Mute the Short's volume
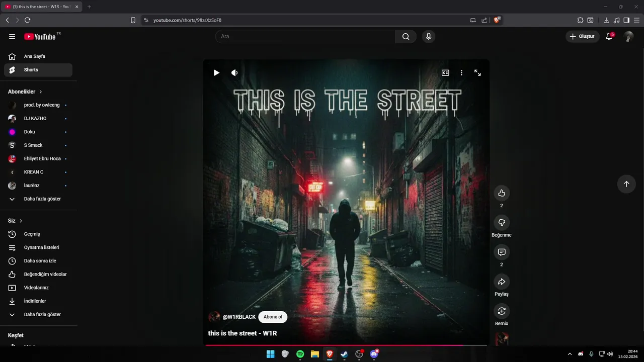The image size is (644, 362). click(234, 72)
